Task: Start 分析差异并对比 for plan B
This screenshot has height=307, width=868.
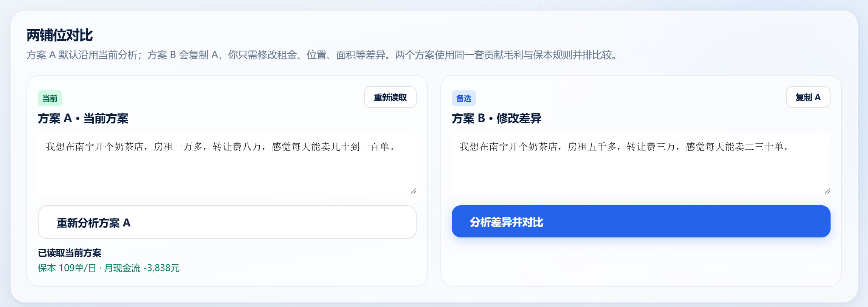Action: pyautogui.click(x=641, y=222)
